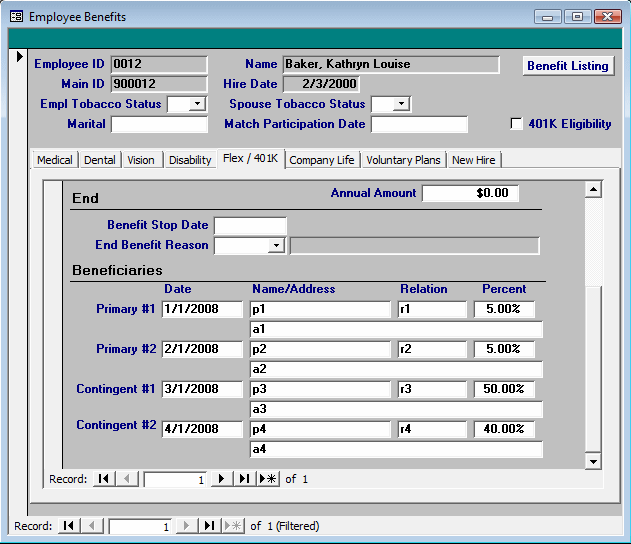The height and width of the screenshot is (544, 631).
Task: Click the Hire Date field
Action: pos(321,84)
